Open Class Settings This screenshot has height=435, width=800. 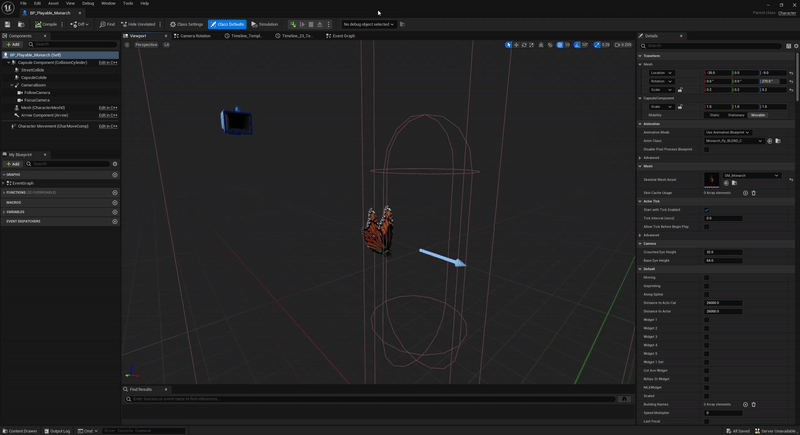pos(186,24)
